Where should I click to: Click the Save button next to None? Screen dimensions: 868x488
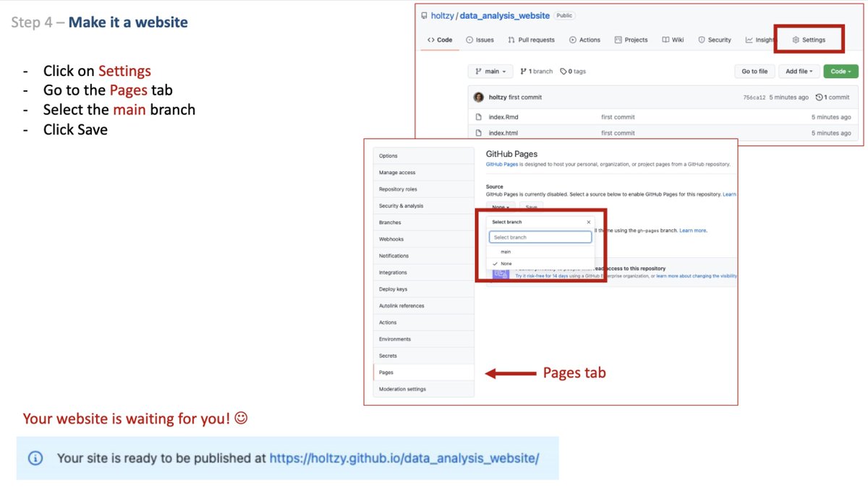point(531,207)
